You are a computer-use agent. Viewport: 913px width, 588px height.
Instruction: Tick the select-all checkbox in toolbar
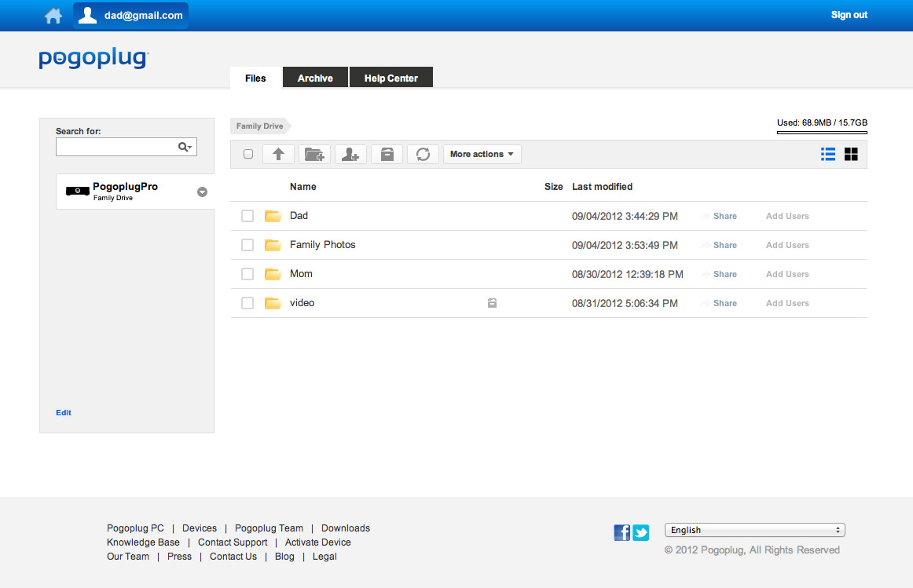248,155
